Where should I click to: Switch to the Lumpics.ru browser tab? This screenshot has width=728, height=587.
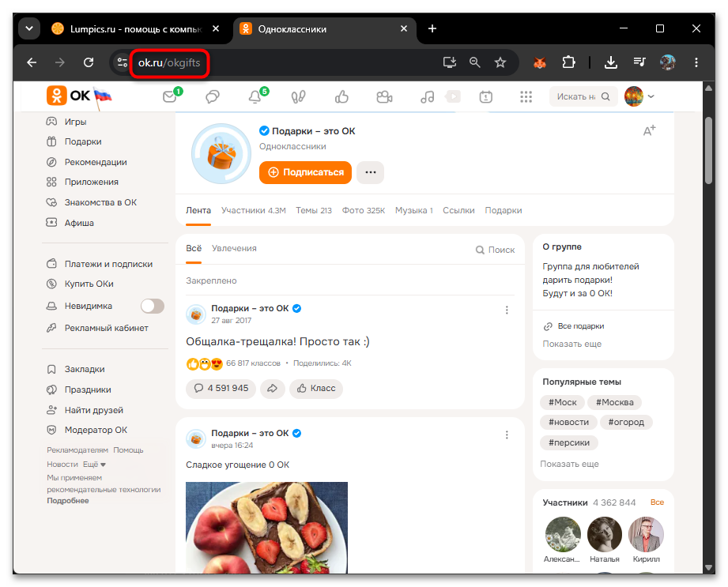click(136, 28)
